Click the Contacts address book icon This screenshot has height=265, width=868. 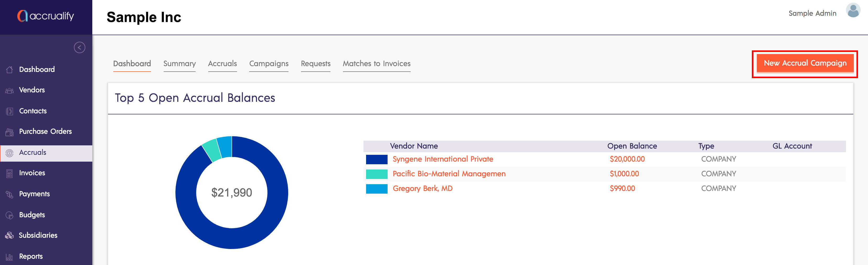point(9,111)
